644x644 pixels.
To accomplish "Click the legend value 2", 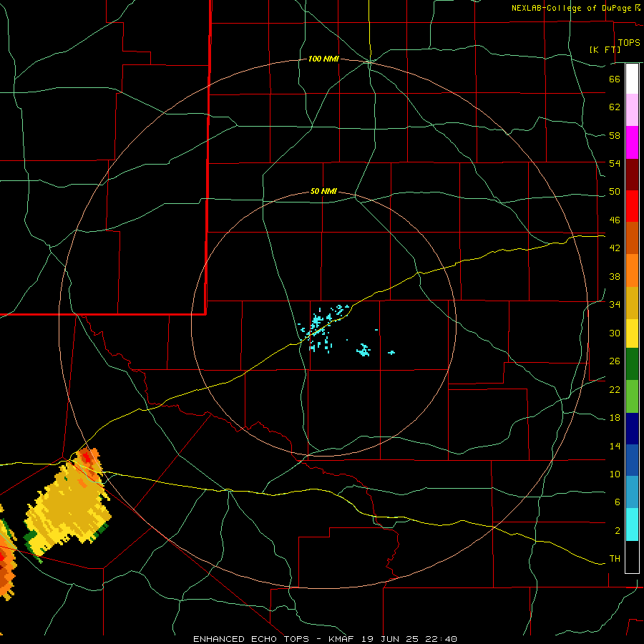I will click(617, 531).
